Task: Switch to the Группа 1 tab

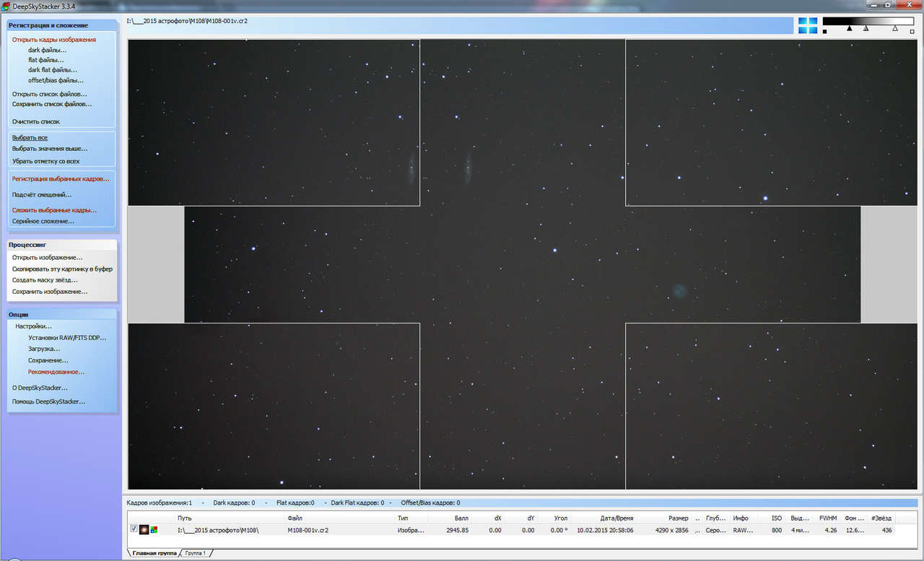Action: coord(196,553)
